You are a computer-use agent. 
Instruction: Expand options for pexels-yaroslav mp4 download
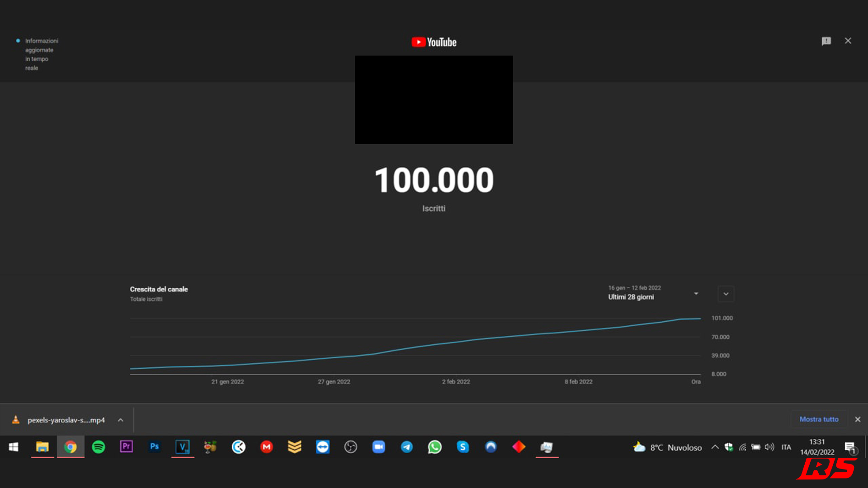[120, 420]
